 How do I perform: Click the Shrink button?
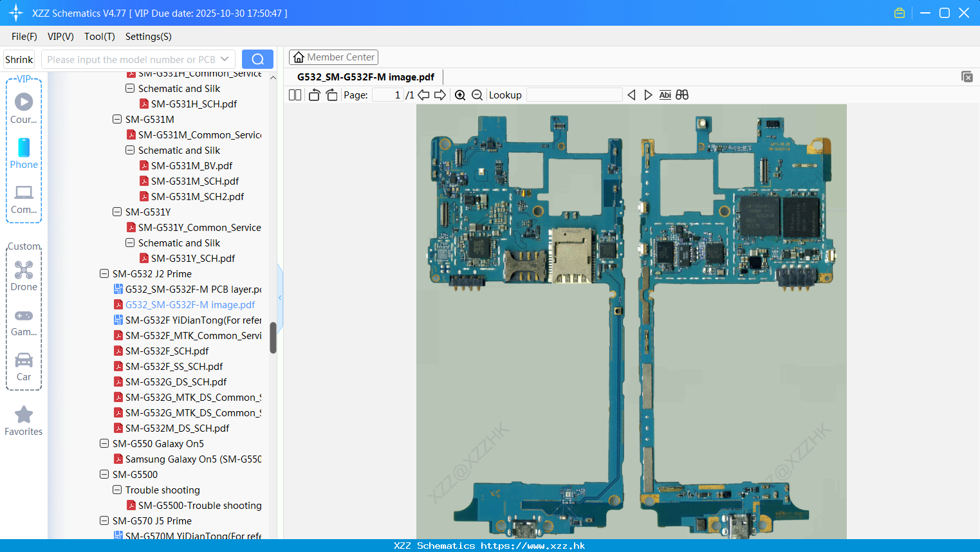coord(19,59)
